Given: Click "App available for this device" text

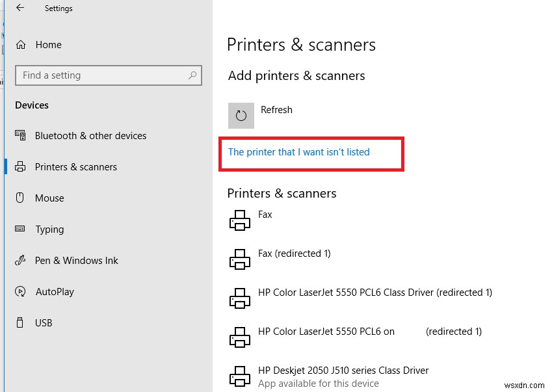Looking at the screenshot, I should click(x=318, y=384).
